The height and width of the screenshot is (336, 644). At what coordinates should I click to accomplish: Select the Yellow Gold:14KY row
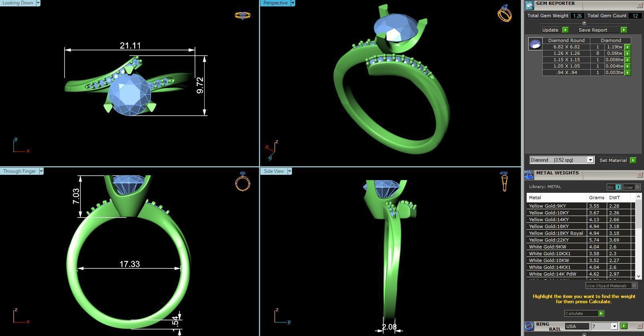[581, 220]
